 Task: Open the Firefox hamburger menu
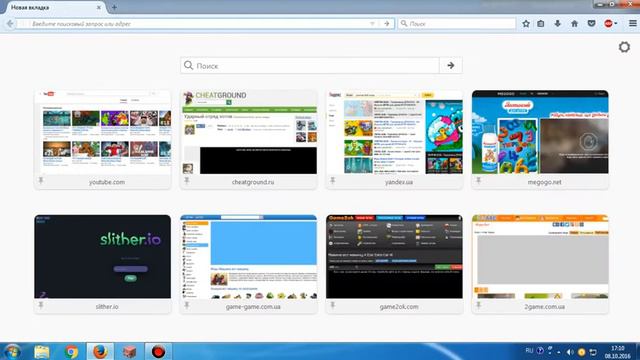coord(633,24)
